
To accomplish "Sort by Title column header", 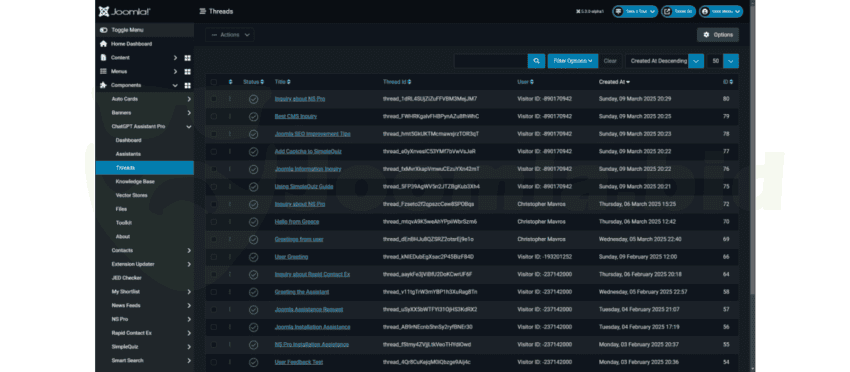I will (282, 82).
